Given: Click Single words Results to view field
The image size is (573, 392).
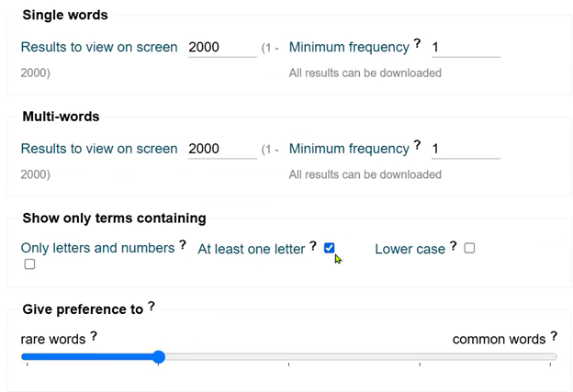Looking at the screenshot, I should pos(222,48).
